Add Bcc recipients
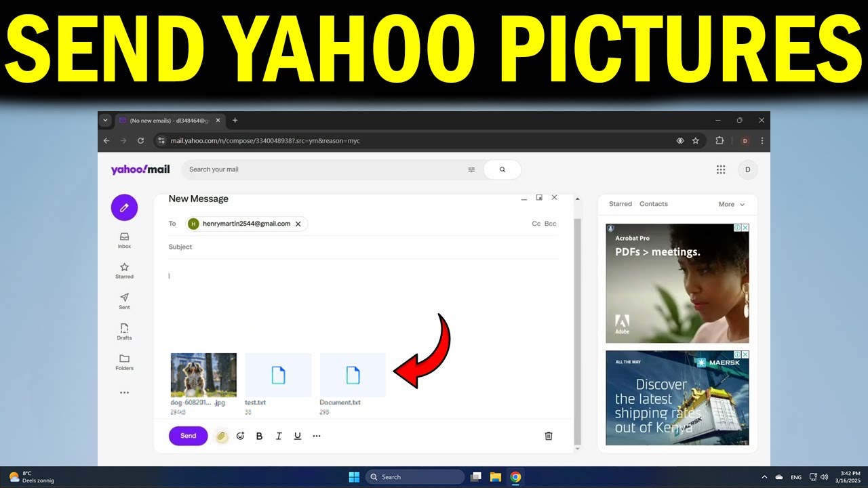Viewport: 868px width, 488px height. coord(551,224)
